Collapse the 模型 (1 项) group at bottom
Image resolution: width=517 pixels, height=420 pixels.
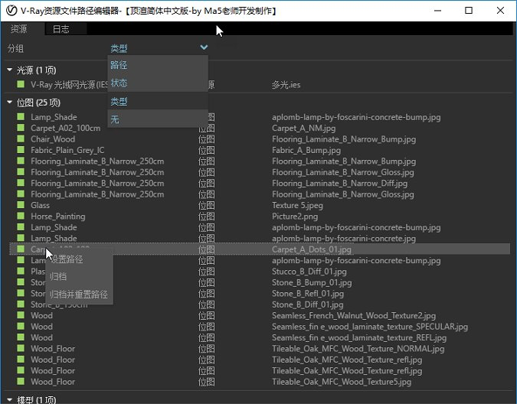pos(9,400)
